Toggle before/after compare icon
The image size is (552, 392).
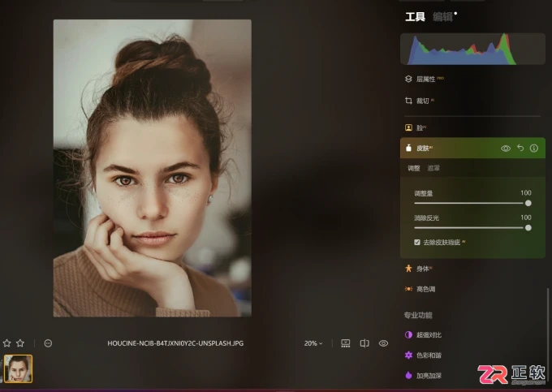(364, 343)
